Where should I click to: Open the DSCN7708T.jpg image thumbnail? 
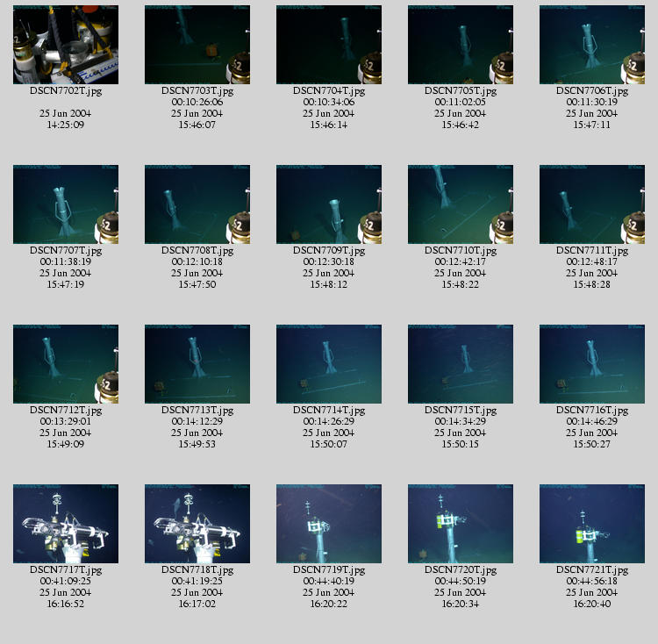pyautogui.click(x=197, y=204)
